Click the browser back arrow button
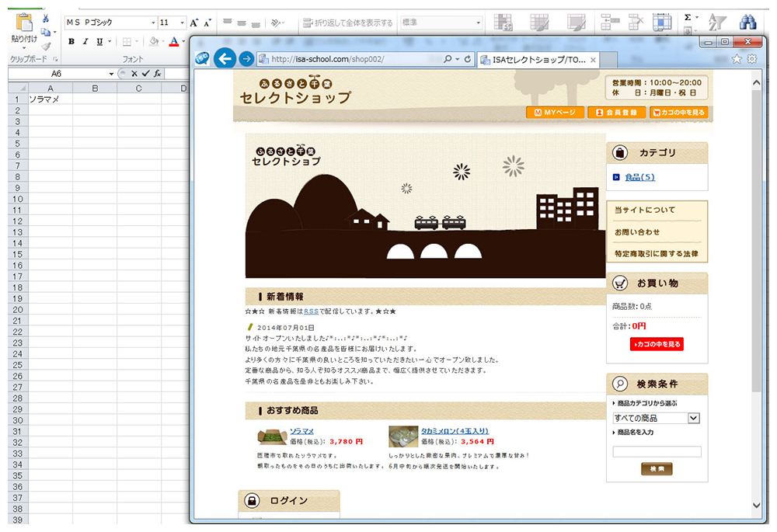Image resolution: width=777 pixels, height=532 pixels. (x=225, y=59)
